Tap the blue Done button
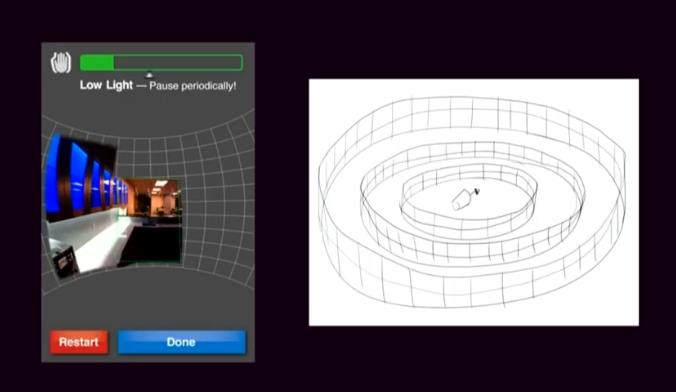Image resolution: width=676 pixels, height=392 pixels. click(x=182, y=342)
